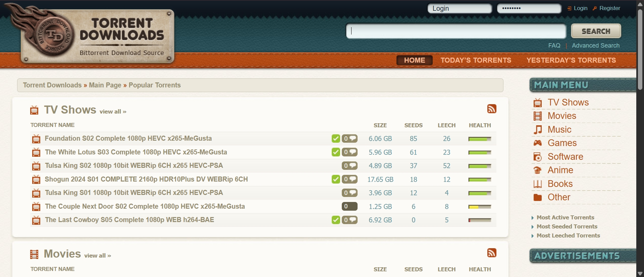Click the password field
Screen dimensions: 644x277
[529, 8]
